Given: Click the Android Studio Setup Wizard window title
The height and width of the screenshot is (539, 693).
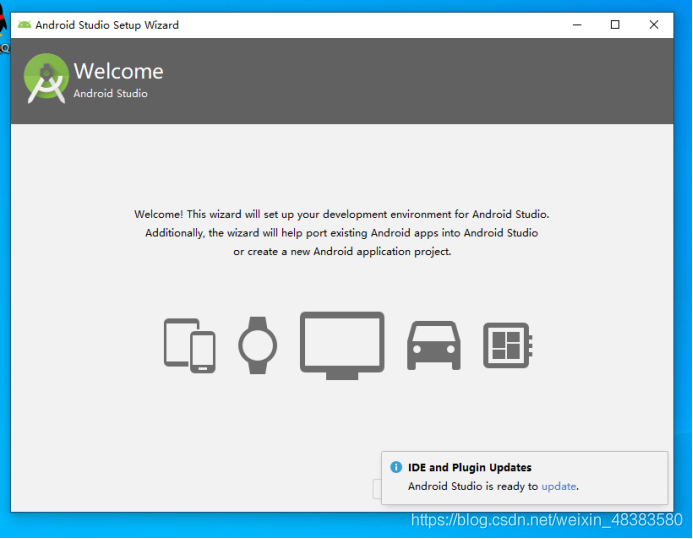Looking at the screenshot, I should click(x=107, y=25).
